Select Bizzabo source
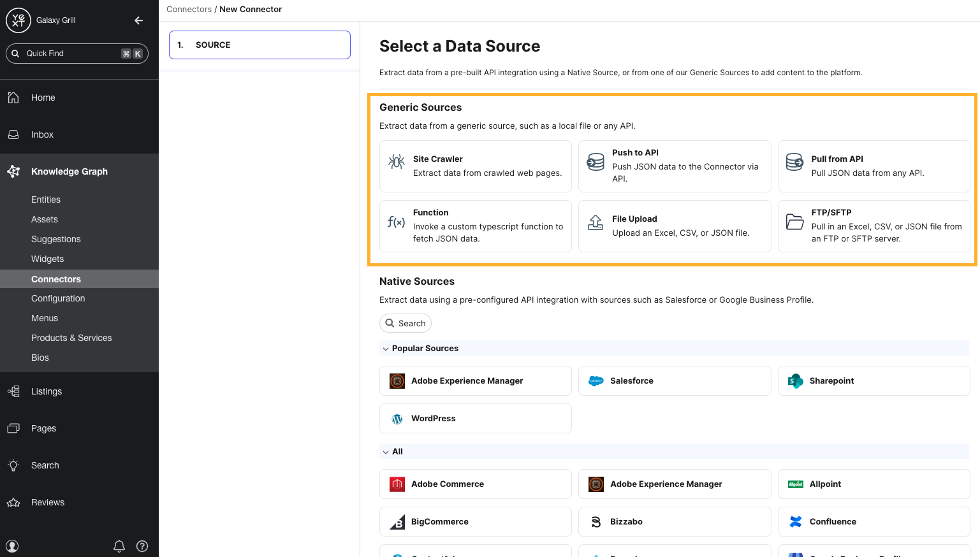The width and height of the screenshot is (980, 557). click(x=675, y=522)
